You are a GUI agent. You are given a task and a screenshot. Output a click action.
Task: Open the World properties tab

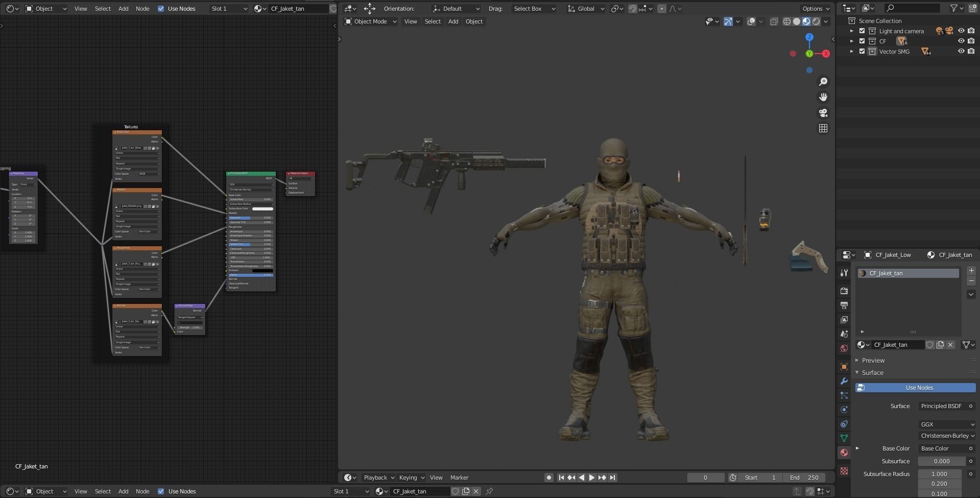click(x=844, y=348)
